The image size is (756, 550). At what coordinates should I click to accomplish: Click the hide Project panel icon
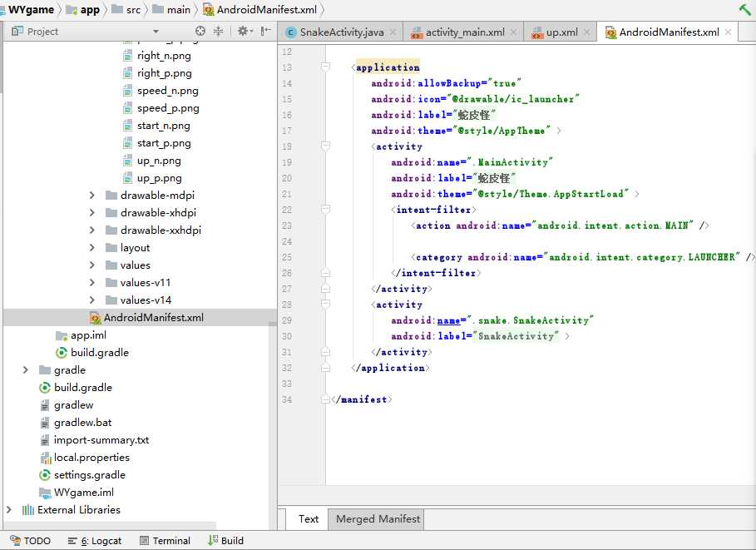pos(265,32)
